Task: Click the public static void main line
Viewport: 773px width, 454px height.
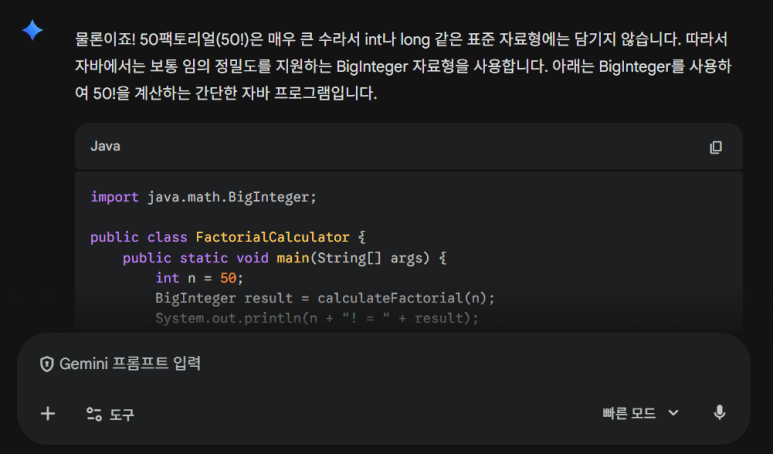Action: [284, 258]
